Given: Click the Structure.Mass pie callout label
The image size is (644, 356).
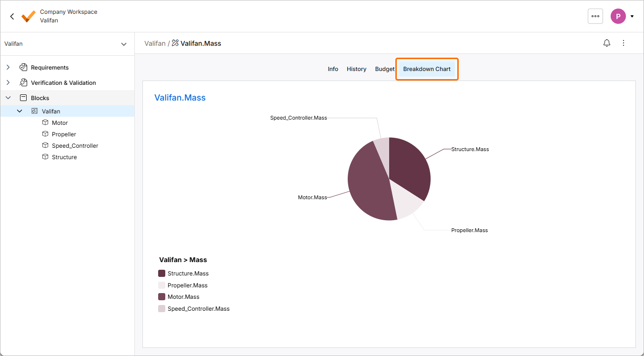Looking at the screenshot, I should [470, 149].
